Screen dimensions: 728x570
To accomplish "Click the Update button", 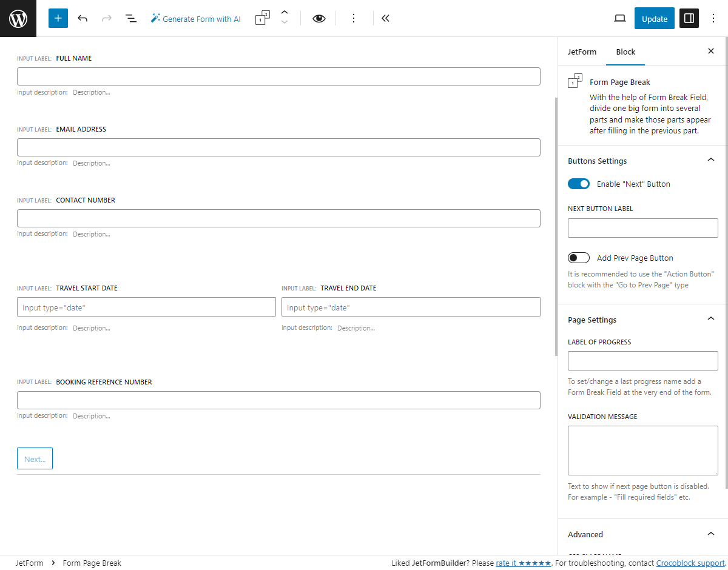I will [654, 18].
